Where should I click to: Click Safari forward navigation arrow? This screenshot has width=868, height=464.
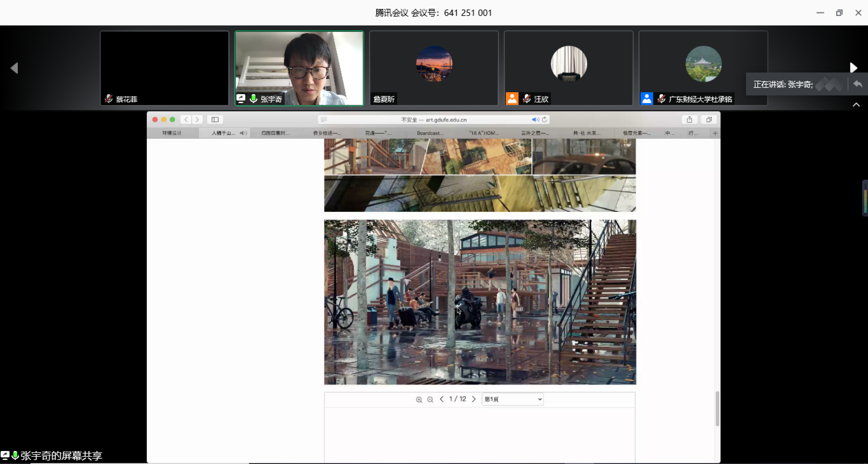[197, 119]
